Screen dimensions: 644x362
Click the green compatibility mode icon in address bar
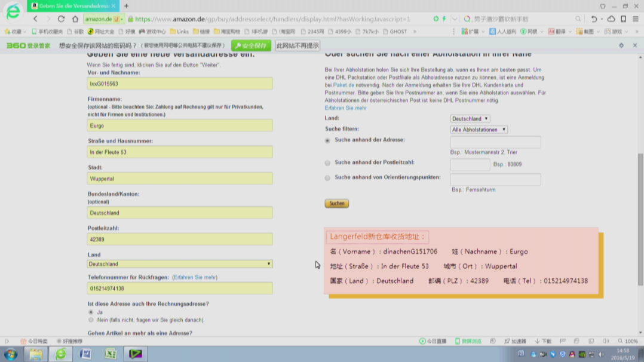click(436, 19)
